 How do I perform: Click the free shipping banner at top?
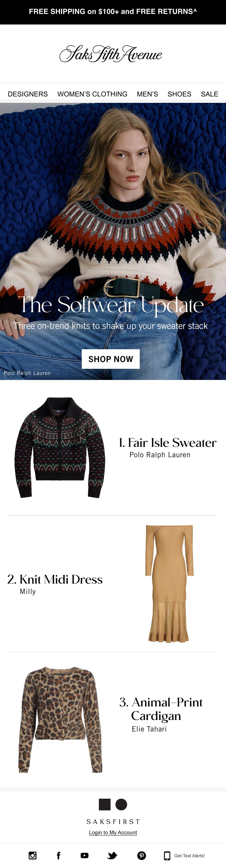pos(113,12)
